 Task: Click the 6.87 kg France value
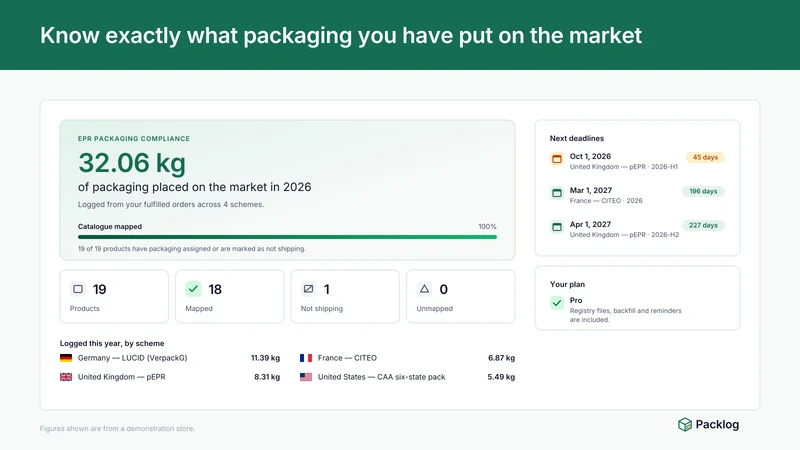click(502, 358)
